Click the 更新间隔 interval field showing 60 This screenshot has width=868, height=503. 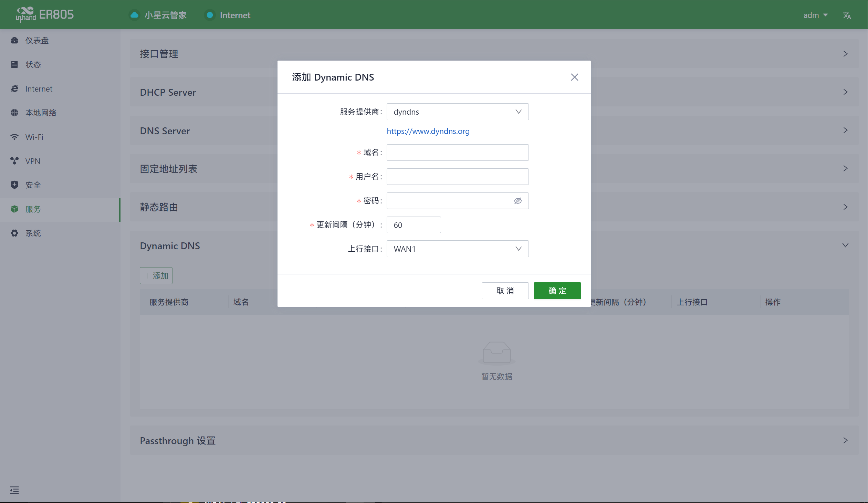[413, 225]
